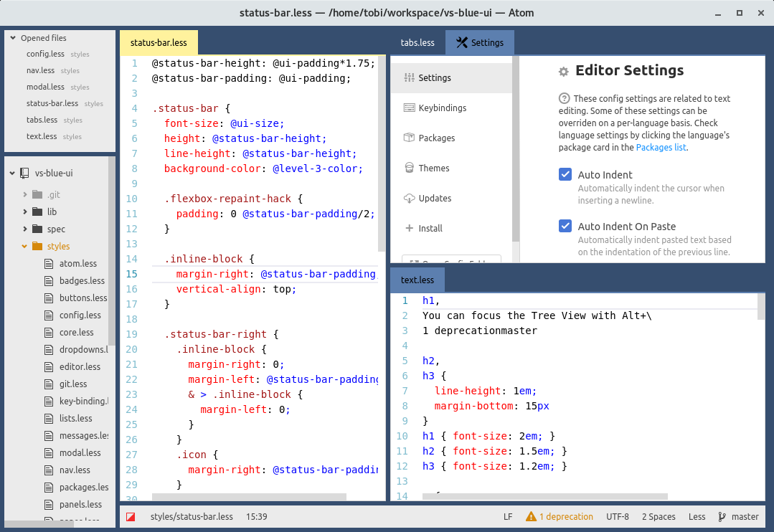
Task: Select key-binding.less in the tree
Action: point(83,402)
